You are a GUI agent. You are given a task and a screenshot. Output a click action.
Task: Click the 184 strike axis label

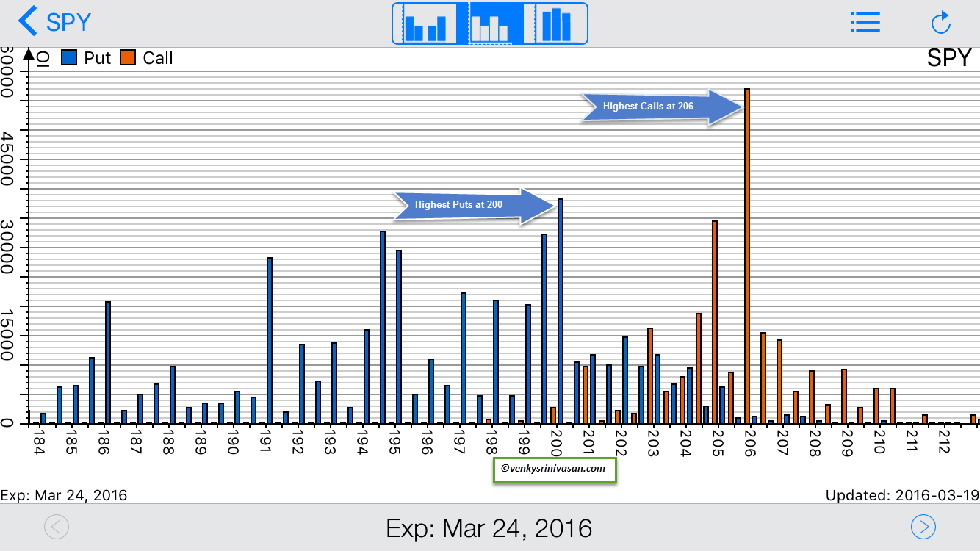[x=39, y=442]
